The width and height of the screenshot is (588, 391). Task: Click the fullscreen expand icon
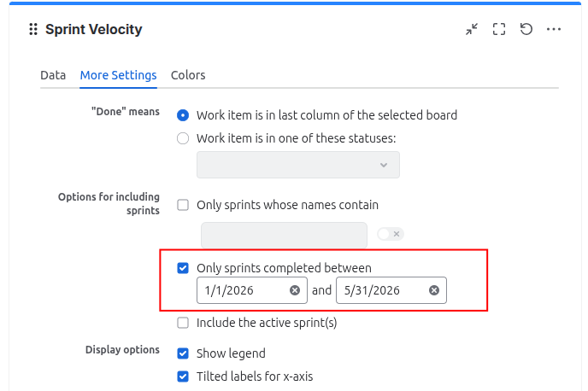click(499, 29)
